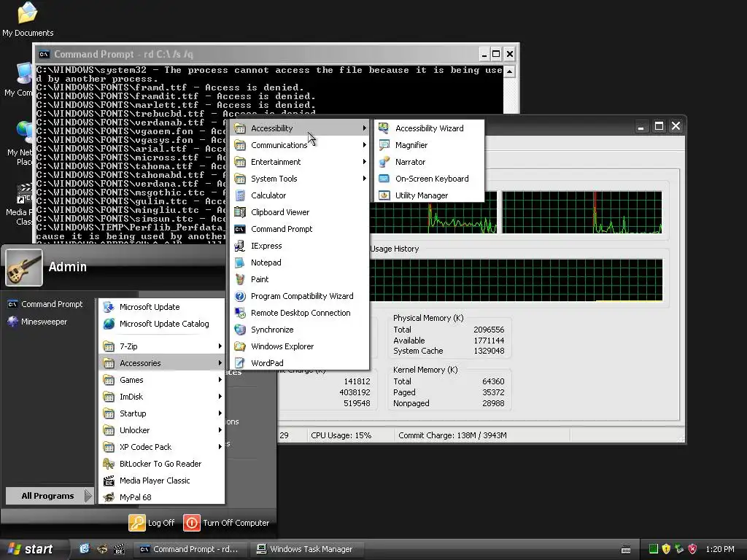
Task: Click the yellow security shield tray icon
Action: pyautogui.click(x=666, y=549)
